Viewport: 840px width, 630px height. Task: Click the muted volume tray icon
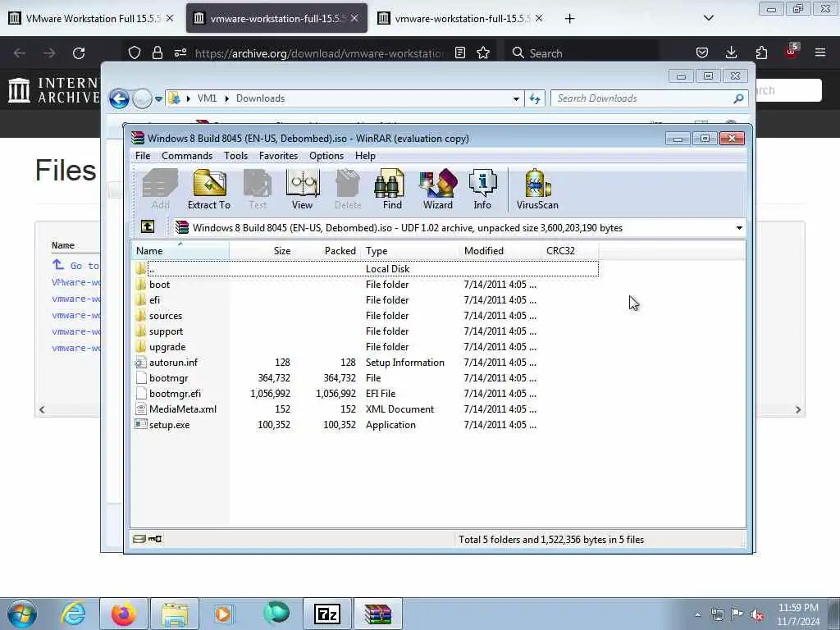[x=757, y=614]
